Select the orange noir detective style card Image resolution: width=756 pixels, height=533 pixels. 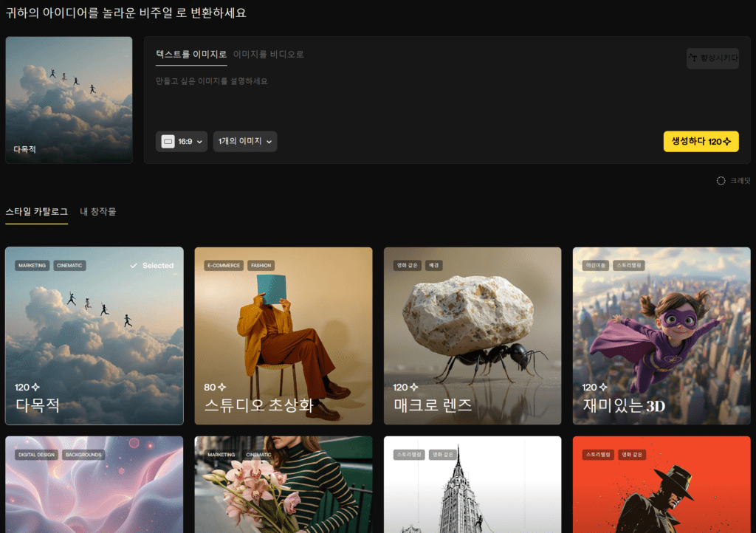tap(661, 484)
